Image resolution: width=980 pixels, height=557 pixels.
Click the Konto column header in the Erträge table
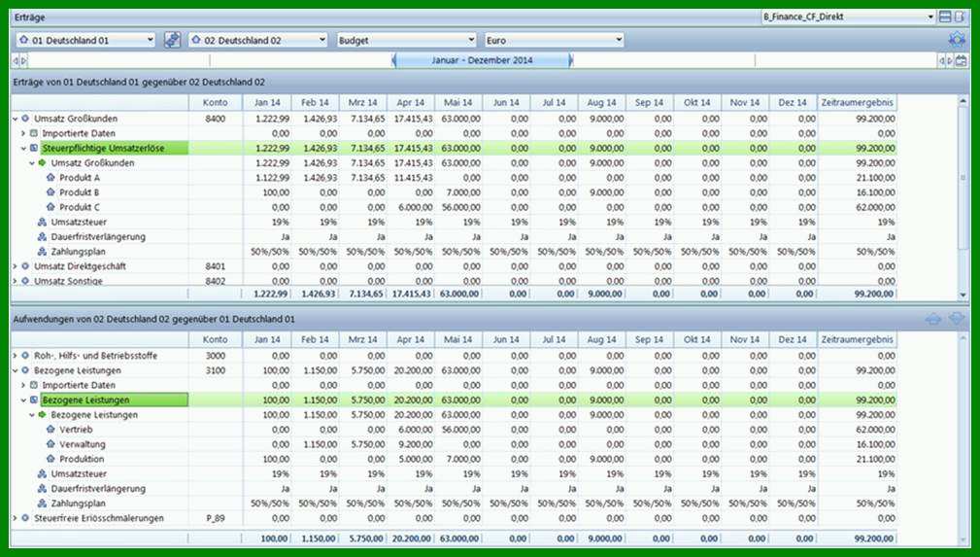pyautogui.click(x=215, y=103)
